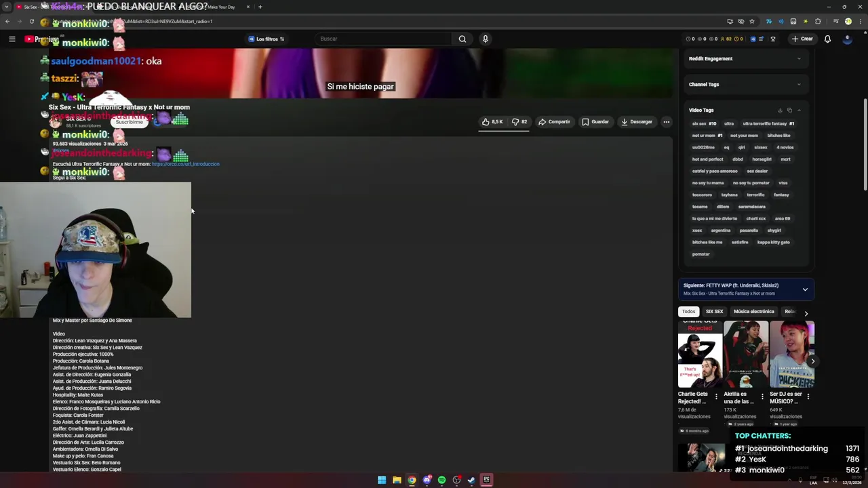This screenshot has width=868, height=488.
Task: Open the Chrome three-dot menu
Action: click(861, 22)
